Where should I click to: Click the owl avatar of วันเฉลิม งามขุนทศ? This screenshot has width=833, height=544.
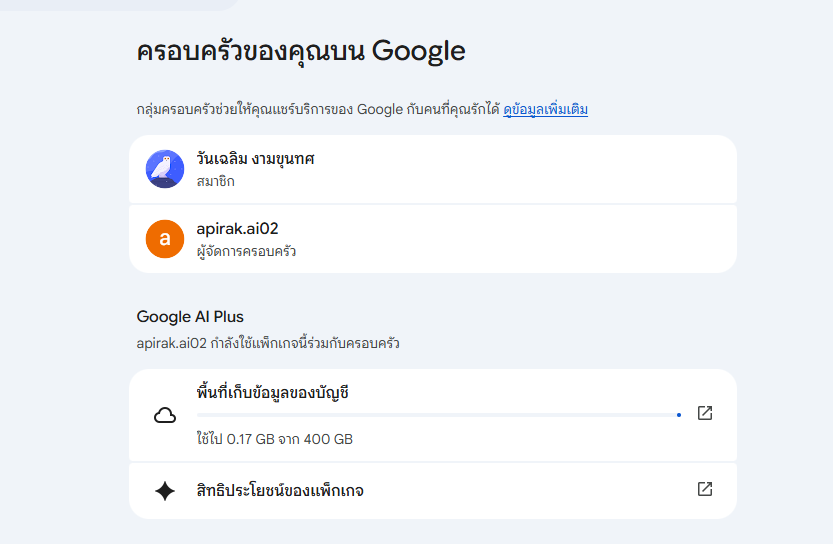click(x=165, y=169)
